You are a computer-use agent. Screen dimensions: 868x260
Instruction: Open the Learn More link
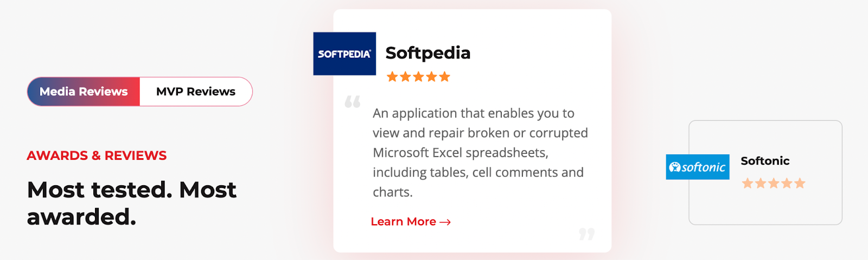(411, 222)
